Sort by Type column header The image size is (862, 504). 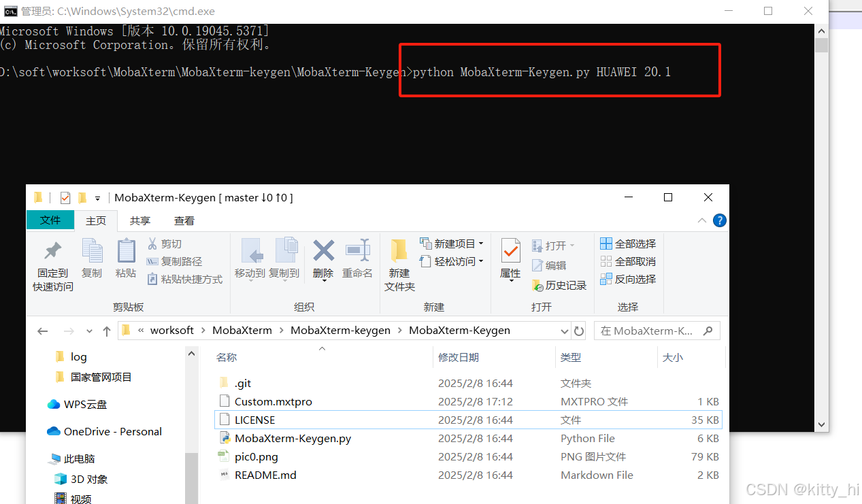click(x=571, y=357)
